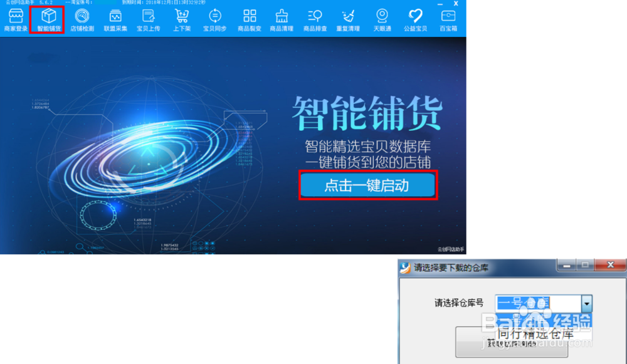Choose 同行精选仓库 from the dropdown list
The image size is (627, 364).
[x=535, y=334]
